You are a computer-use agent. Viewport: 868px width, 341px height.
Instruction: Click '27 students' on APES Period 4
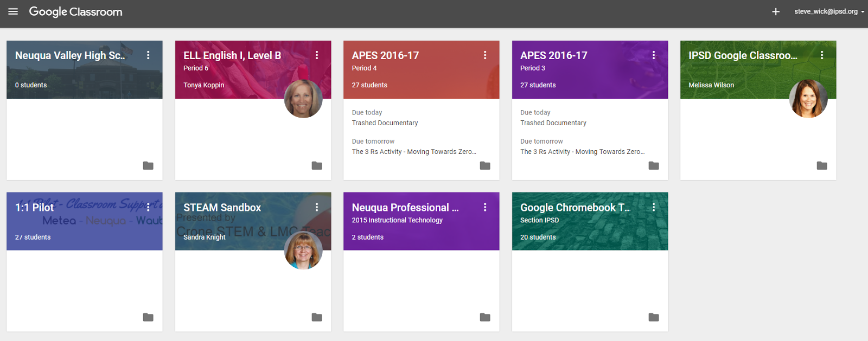pyautogui.click(x=369, y=85)
